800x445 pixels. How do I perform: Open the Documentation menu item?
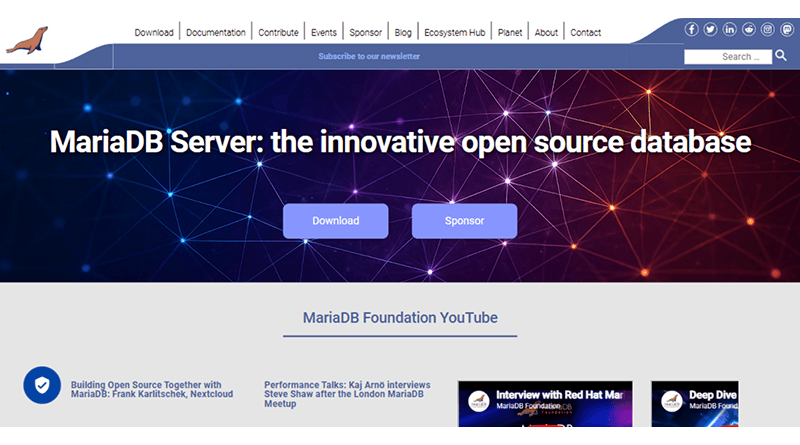pyautogui.click(x=216, y=33)
